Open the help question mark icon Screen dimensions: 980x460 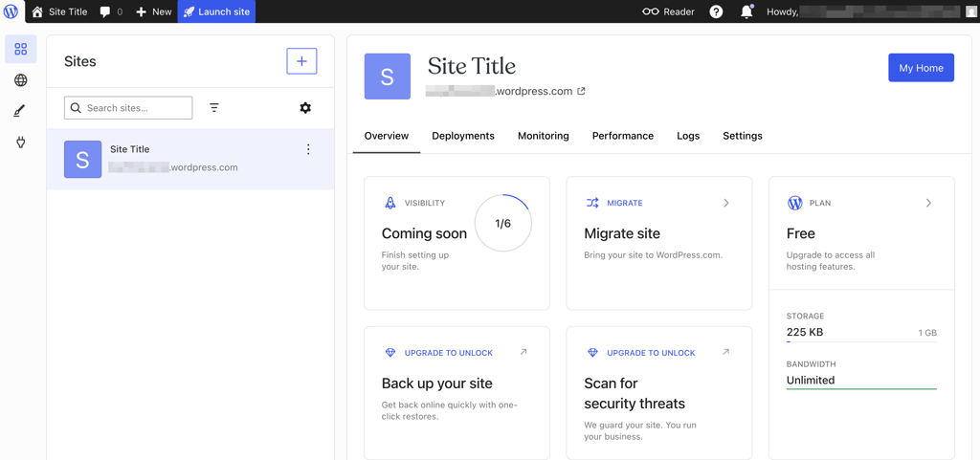coord(716,11)
